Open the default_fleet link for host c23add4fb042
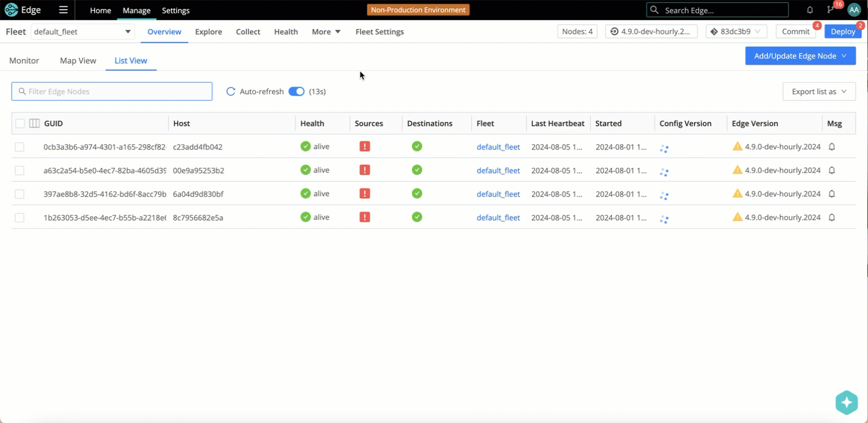868x423 pixels. click(498, 147)
